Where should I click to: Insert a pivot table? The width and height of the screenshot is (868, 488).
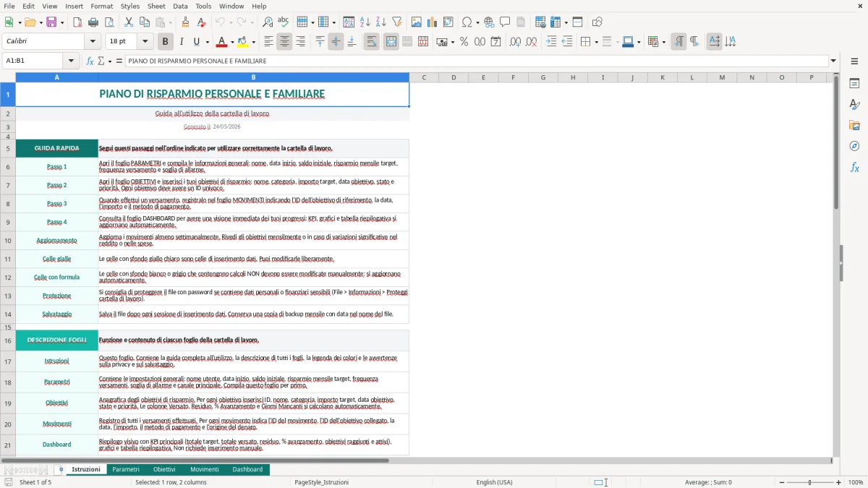tap(448, 22)
